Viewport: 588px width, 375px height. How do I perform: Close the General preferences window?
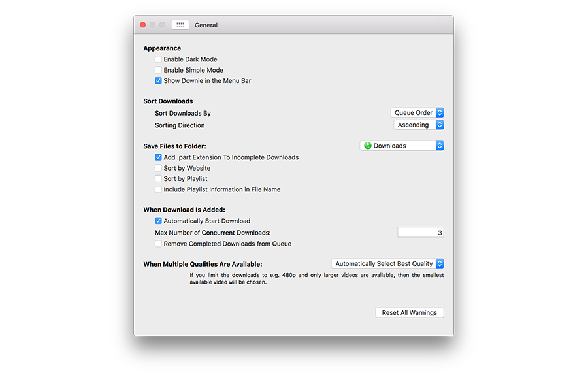click(143, 25)
